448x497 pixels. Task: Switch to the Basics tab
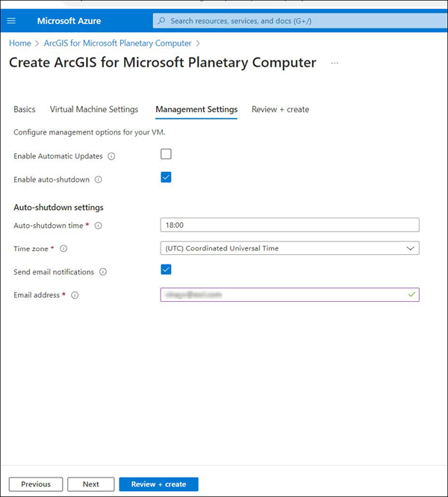click(25, 109)
